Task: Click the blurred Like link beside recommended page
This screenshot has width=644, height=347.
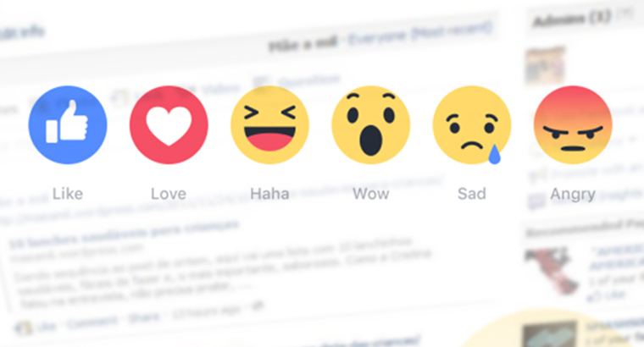Action: click(607, 295)
